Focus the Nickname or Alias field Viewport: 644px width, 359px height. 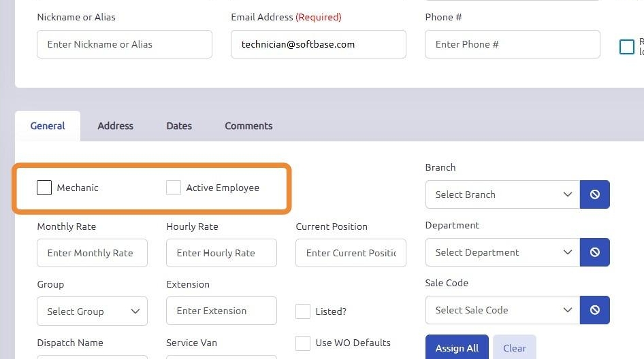pos(125,44)
